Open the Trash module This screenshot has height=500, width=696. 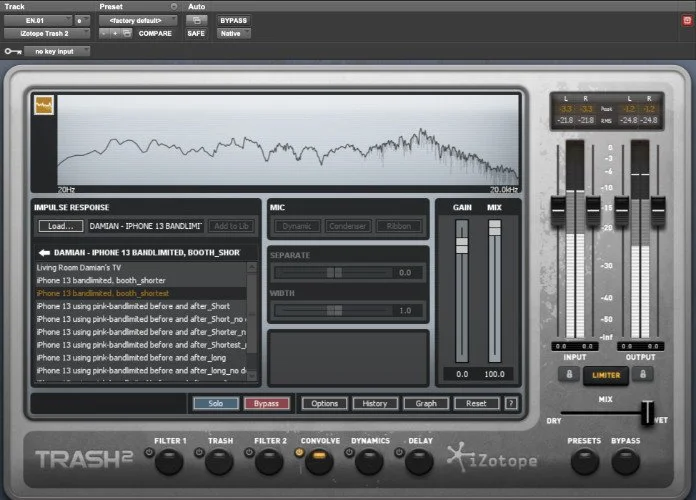(219, 462)
